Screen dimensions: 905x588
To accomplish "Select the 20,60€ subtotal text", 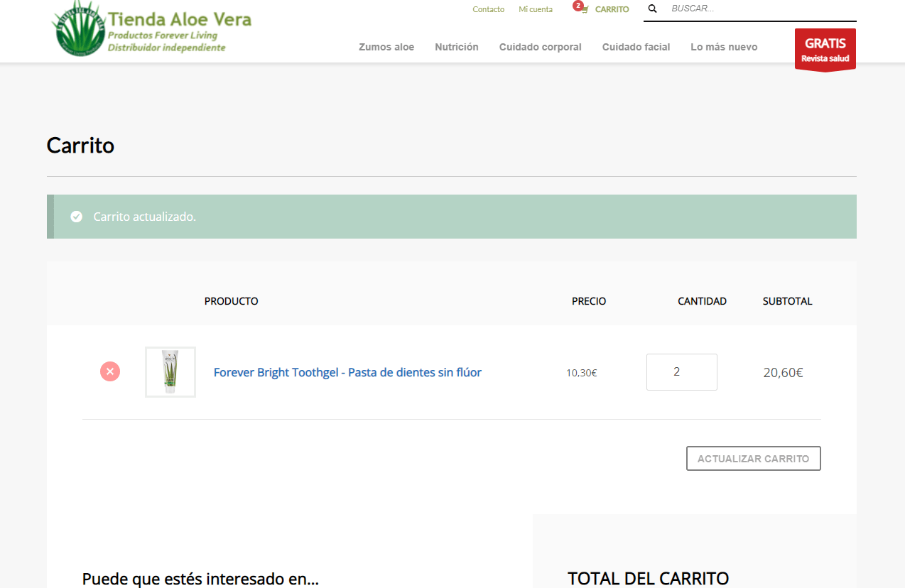I will pyautogui.click(x=783, y=372).
